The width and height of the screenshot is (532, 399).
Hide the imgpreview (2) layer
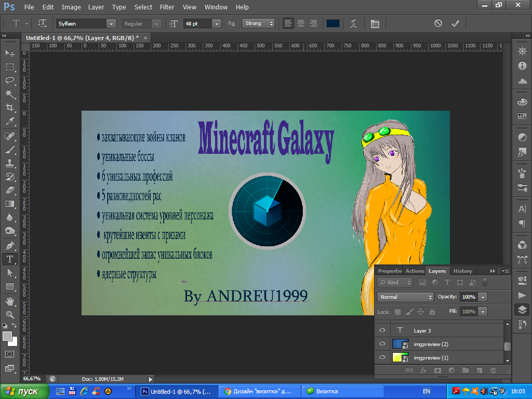point(382,344)
